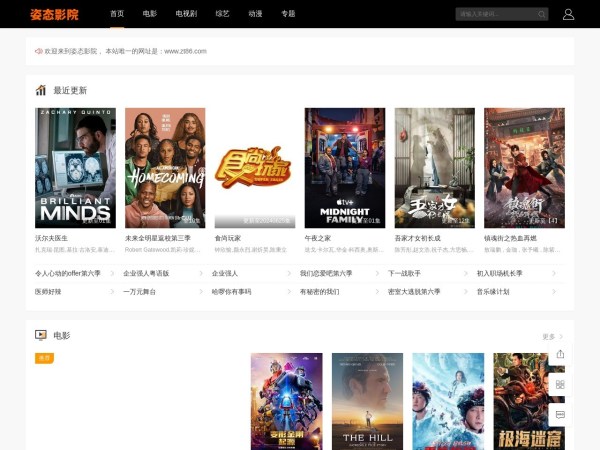Open 食尚玩家 poster
This screenshot has height=450, width=600.
[255, 168]
